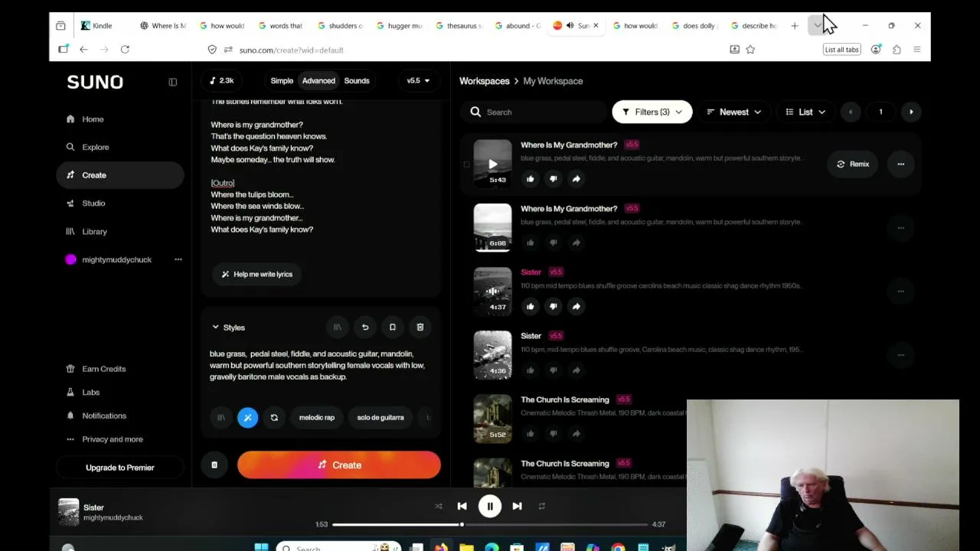This screenshot has width=980, height=551.
Task: Open the Home page in sidebar
Action: [93, 119]
